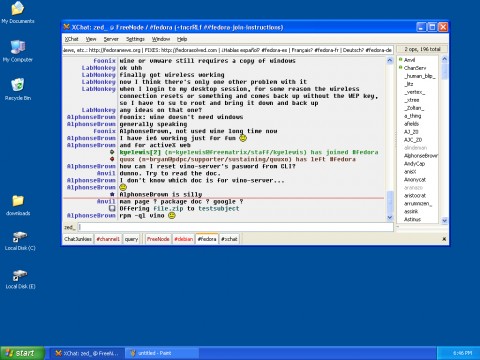This screenshot has height=360, width=480.
Task: Click the XChat icon in title bar
Action: (x=67, y=27)
